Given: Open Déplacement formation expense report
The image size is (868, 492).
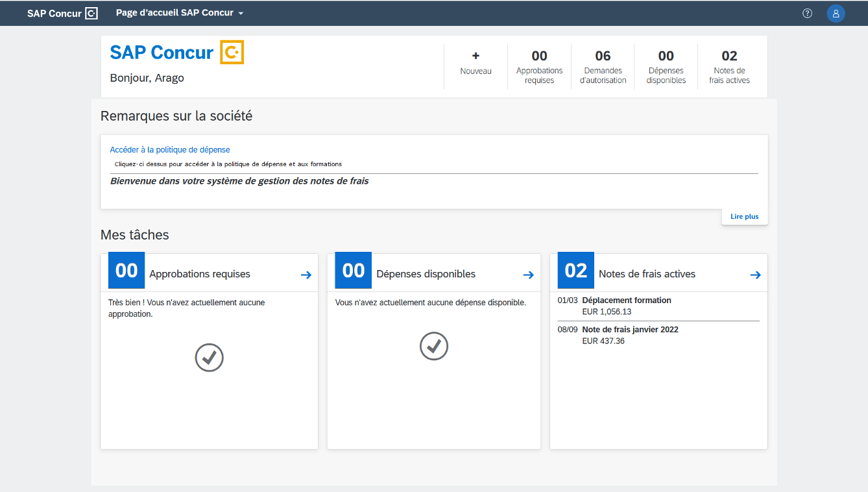Looking at the screenshot, I should point(627,301).
